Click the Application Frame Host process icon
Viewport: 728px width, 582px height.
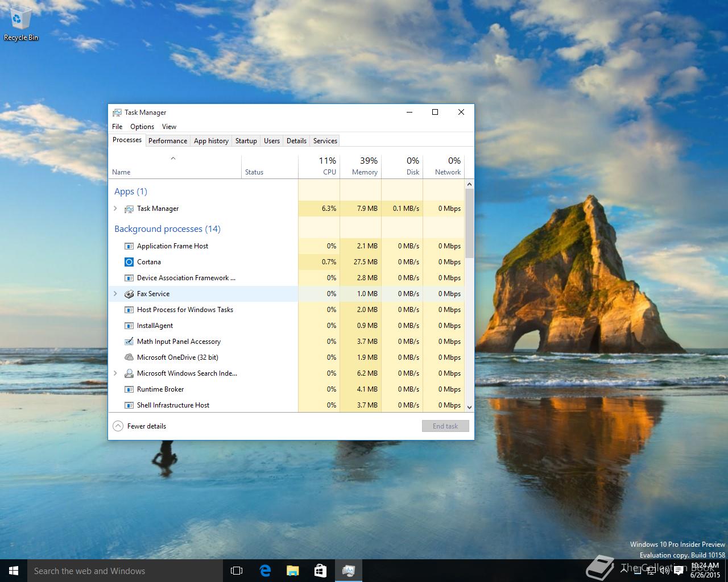click(x=129, y=246)
